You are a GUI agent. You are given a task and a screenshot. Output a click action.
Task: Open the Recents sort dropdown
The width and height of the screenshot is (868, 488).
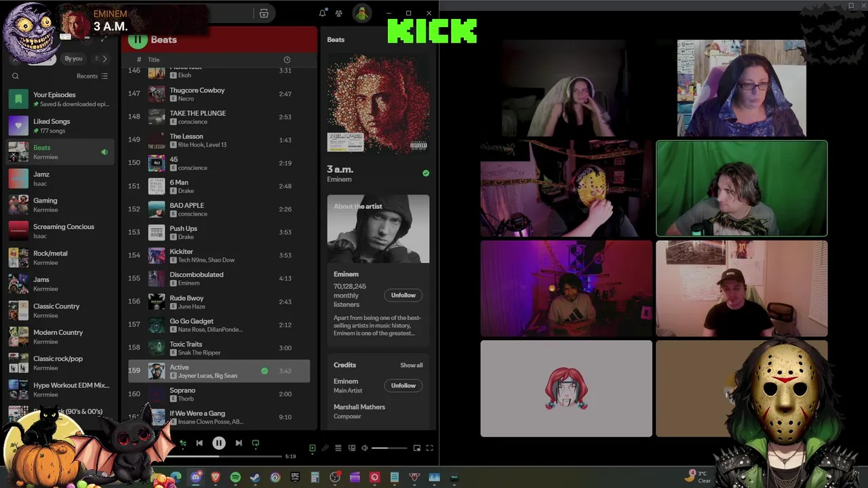pyautogui.click(x=92, y=76)
